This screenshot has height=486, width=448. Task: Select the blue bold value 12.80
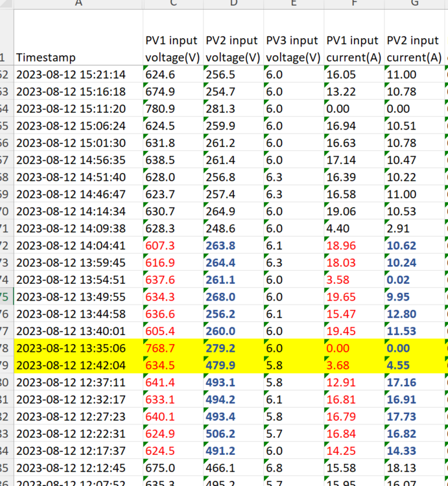[414, 314]
